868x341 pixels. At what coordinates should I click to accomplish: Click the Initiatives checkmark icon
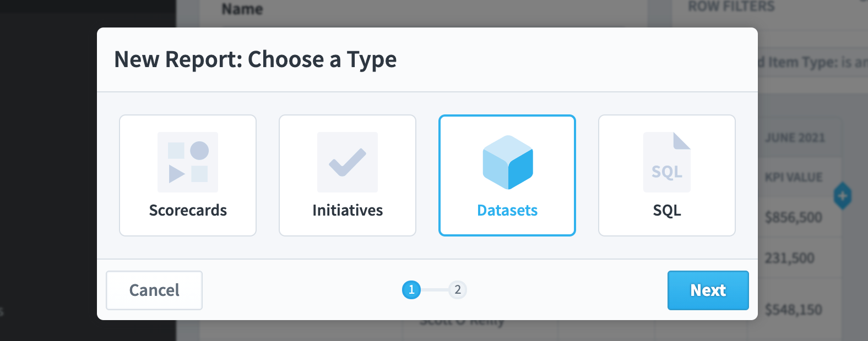coord(348,162)
